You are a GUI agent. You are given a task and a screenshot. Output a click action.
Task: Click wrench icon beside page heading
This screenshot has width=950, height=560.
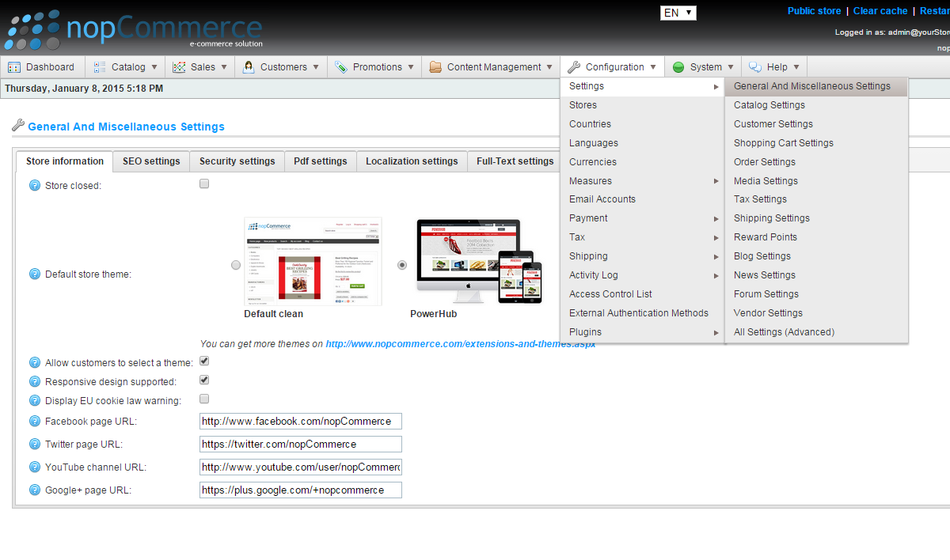pos(18,125)
